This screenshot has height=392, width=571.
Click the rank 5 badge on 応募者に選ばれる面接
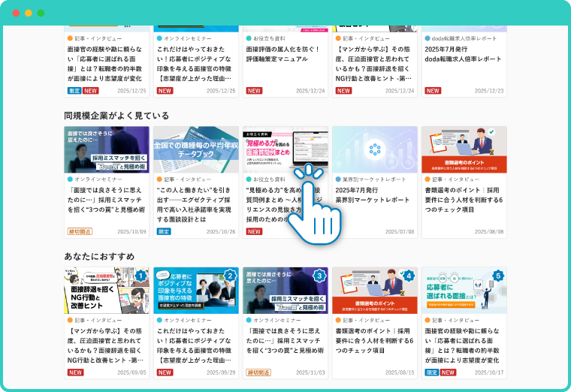[498, 276]
